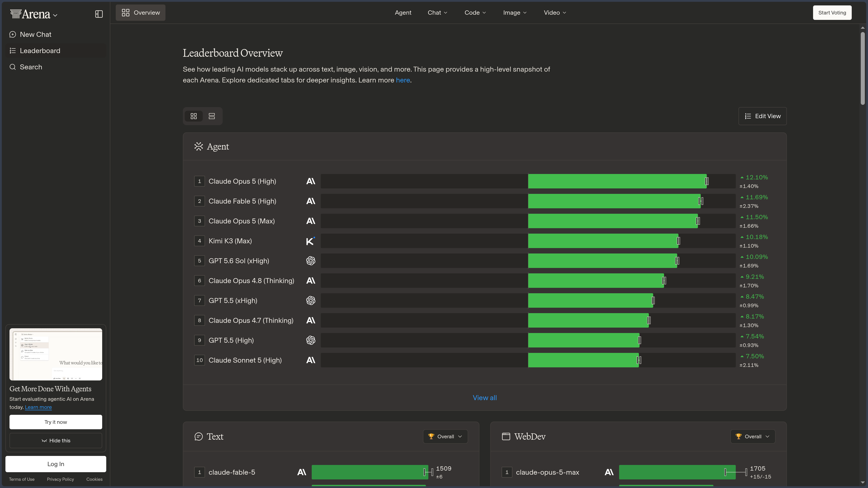
Task: Click the WebDev section window icon
Action: click(x=506, y=436)
